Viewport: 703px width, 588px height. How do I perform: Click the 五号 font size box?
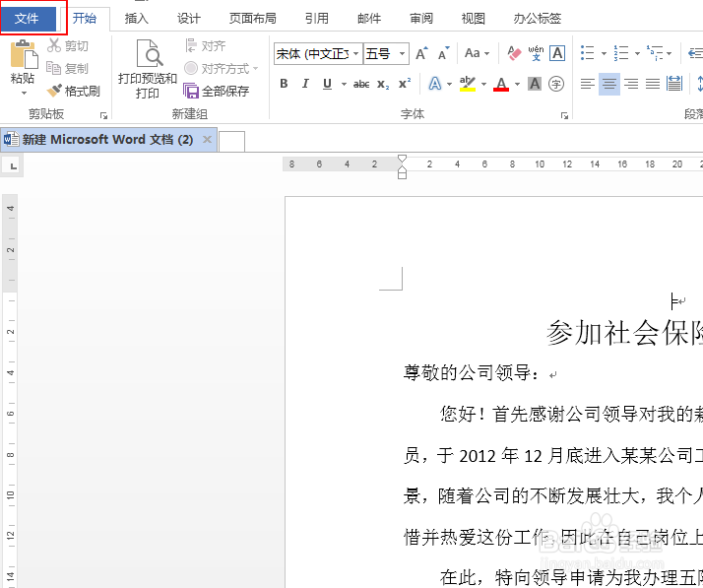(380, 54)
